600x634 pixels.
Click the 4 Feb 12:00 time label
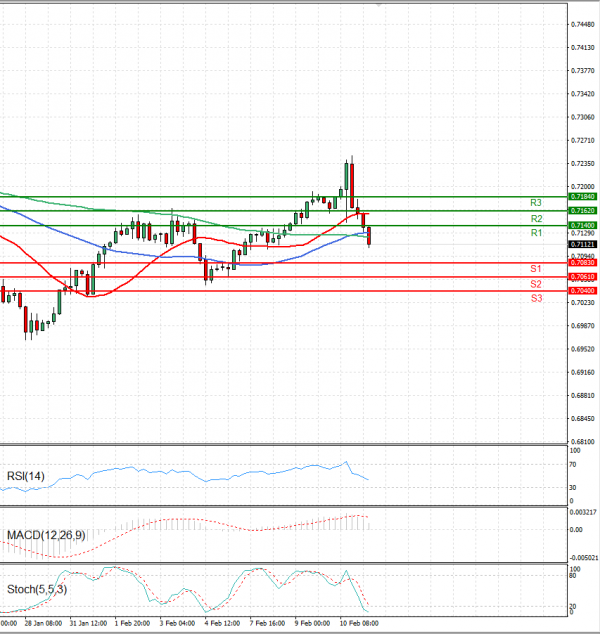222,623
